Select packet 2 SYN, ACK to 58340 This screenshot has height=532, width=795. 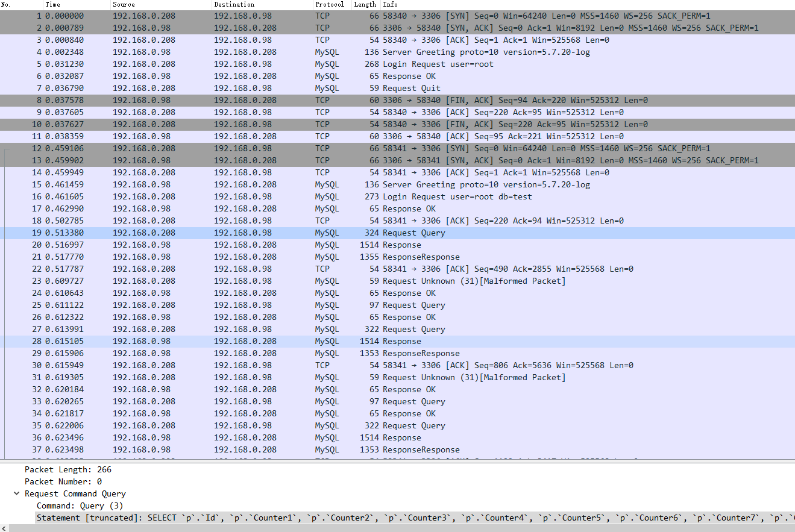tap(397, 28)
